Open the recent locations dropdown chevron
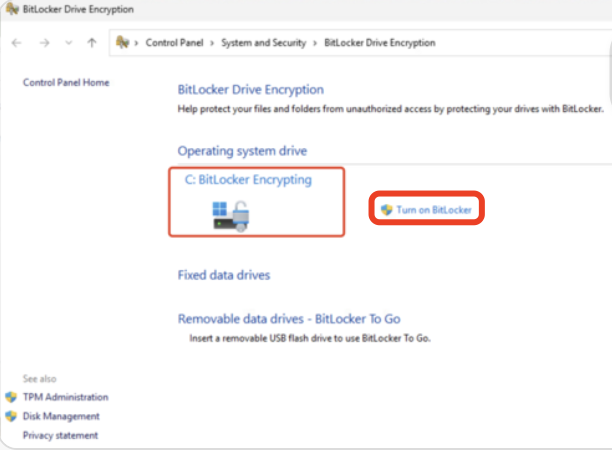The width and height of the screenshot is (612, 450). [x=69, y=43]
